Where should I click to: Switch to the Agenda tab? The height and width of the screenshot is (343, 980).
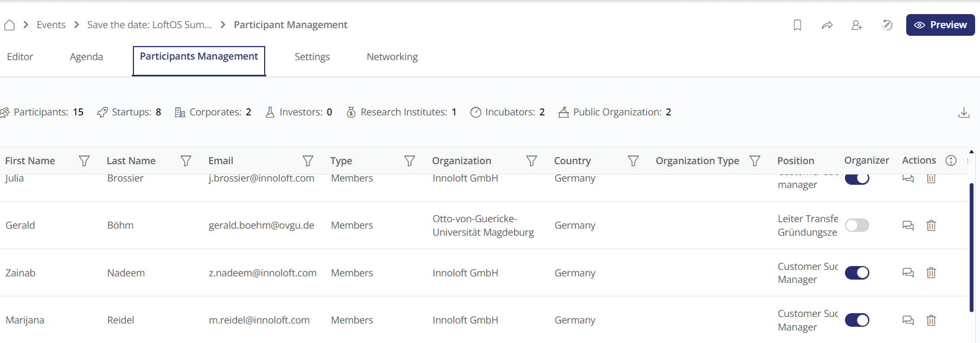coord(86,57)
